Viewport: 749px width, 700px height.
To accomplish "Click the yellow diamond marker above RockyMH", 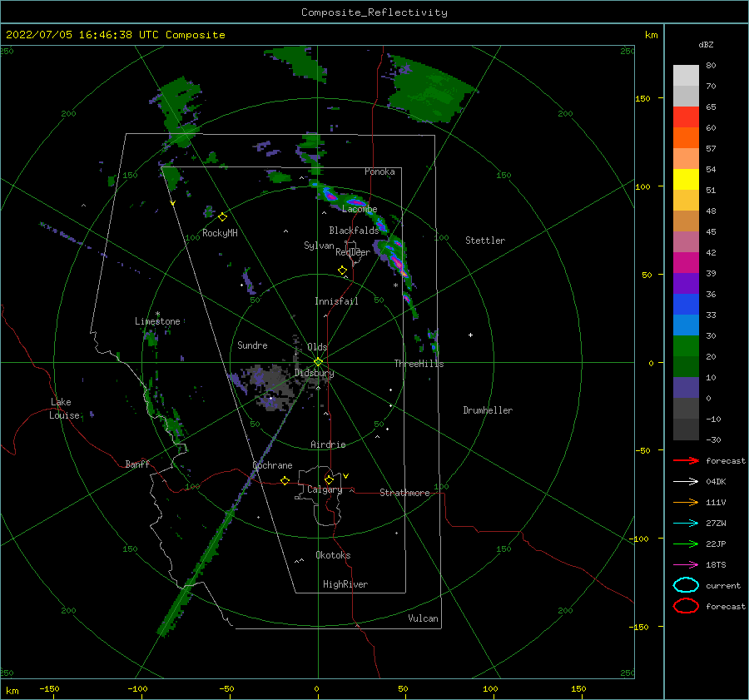I will click(x=222, y=217).
